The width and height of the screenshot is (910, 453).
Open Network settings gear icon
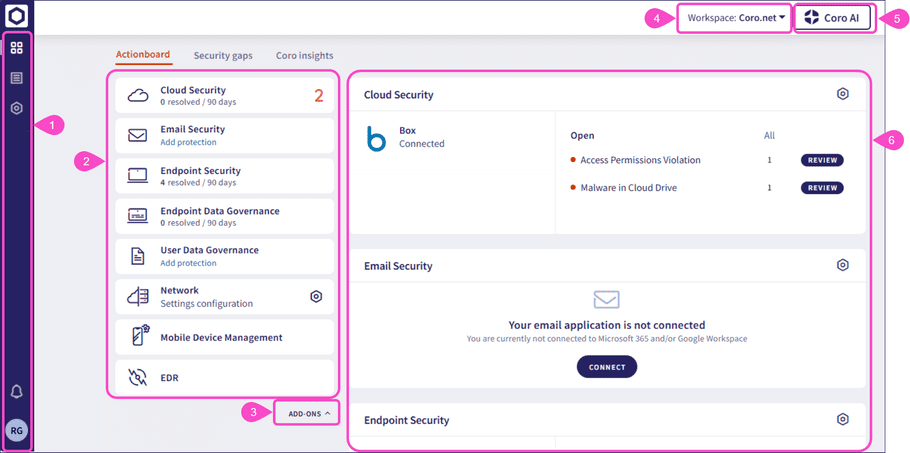316,296
